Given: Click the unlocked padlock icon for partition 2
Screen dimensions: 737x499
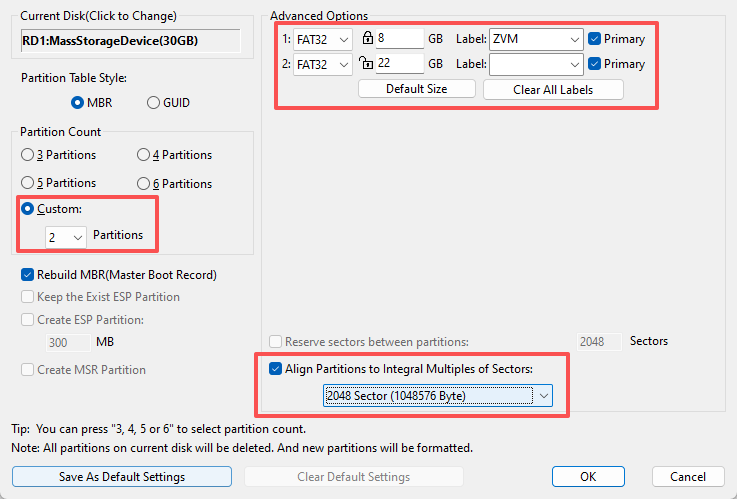Looking at the screenshot, I should (x=369, y=64).
